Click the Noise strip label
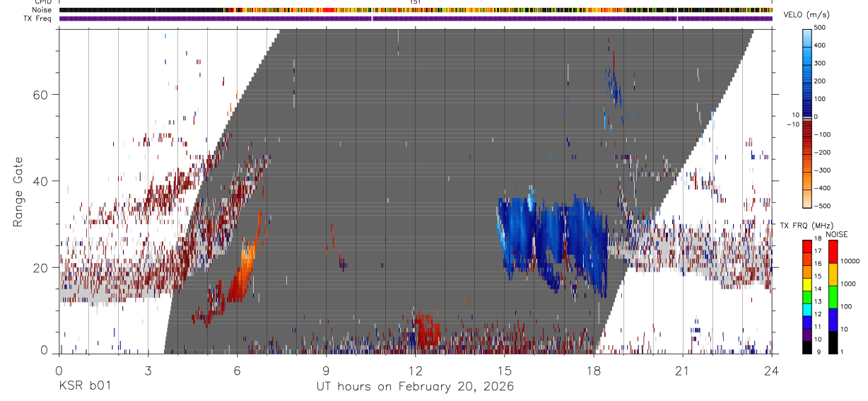Image resolution: width=868 pixels, height=401 pixels. (x=43, y=10)
